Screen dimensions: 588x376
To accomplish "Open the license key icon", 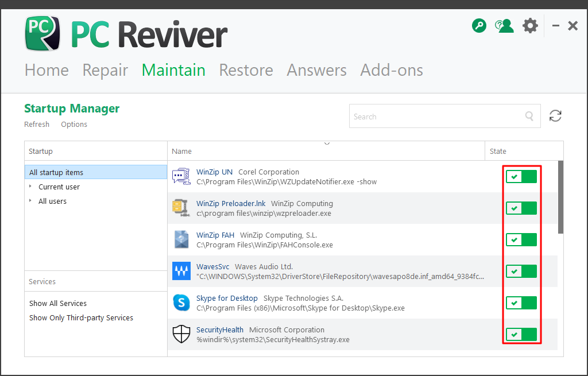I will pyautogui.click(x=479, y=26).
